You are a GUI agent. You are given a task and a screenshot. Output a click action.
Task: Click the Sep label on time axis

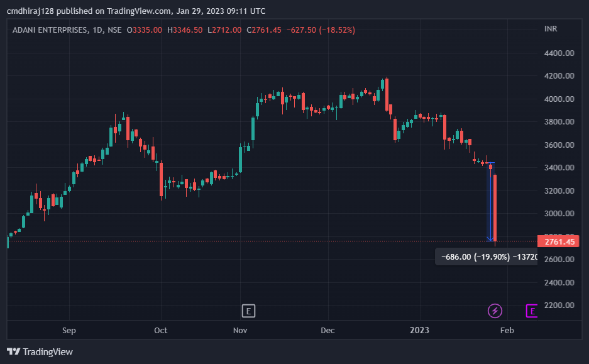tap(69, 331)
